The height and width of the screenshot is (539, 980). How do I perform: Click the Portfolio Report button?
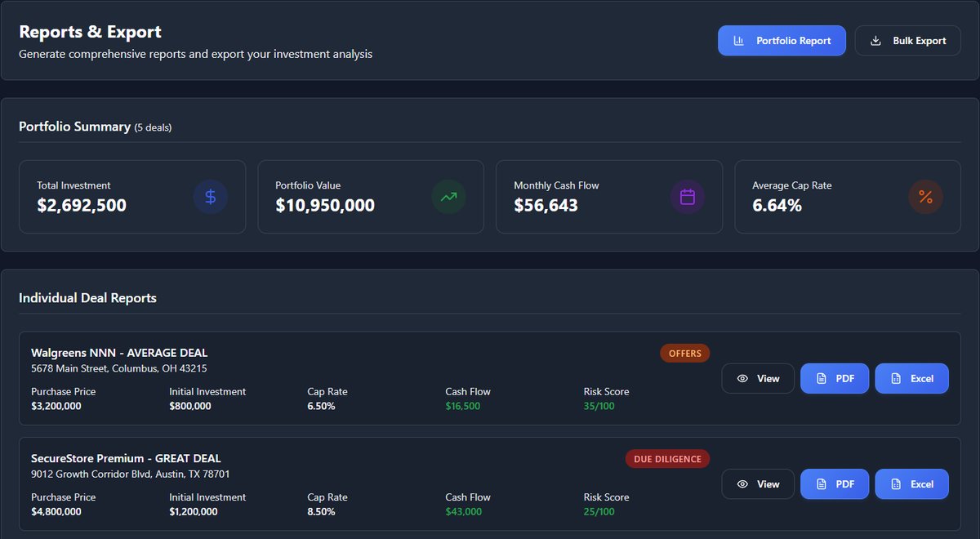[782, 40]
